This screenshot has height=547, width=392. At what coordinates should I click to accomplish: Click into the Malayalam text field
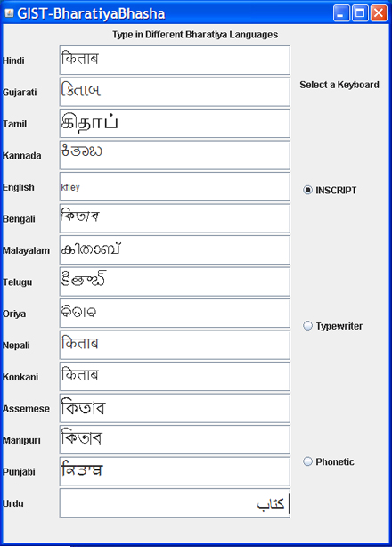175,250
